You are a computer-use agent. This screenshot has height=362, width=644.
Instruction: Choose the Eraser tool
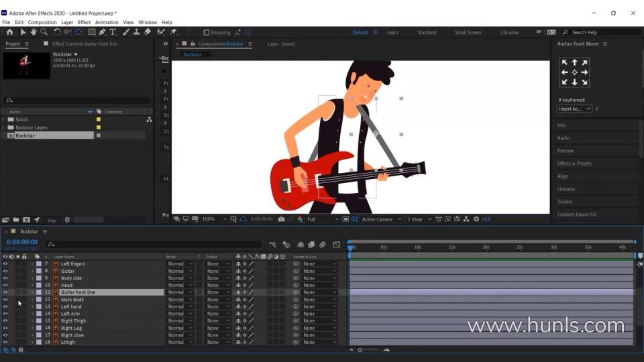[148, 32]
